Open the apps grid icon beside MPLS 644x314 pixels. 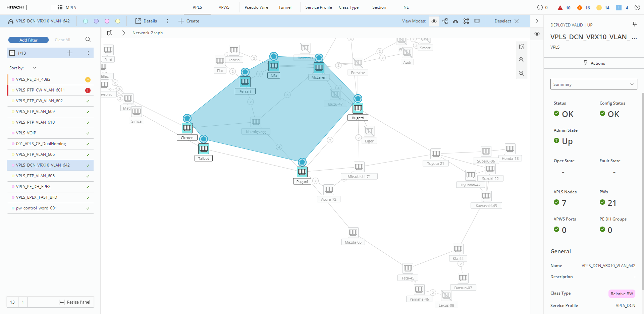tap(60, 7)
